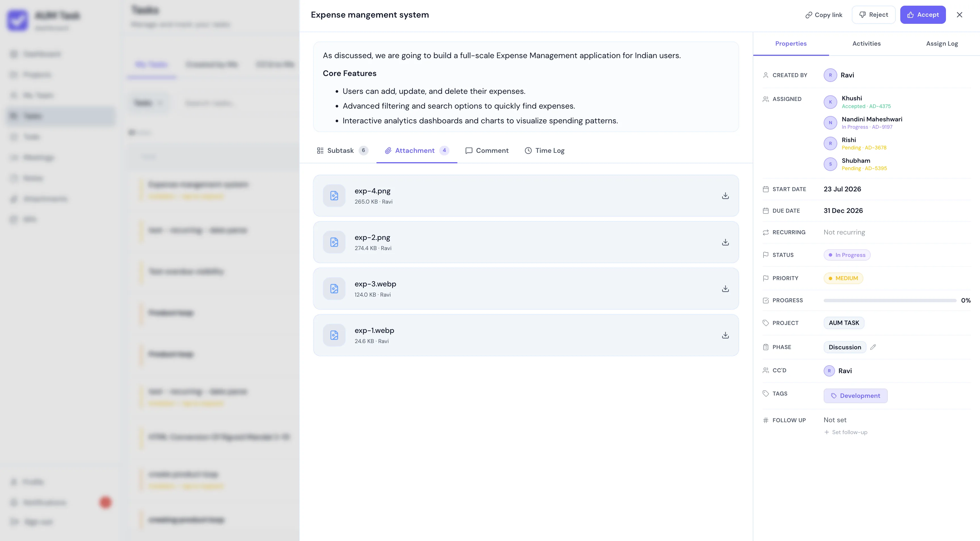The width and height of the screenshot is (980, 541).
Task: Click the exp-4.png file type icon
Action: [x=334, y=196]
